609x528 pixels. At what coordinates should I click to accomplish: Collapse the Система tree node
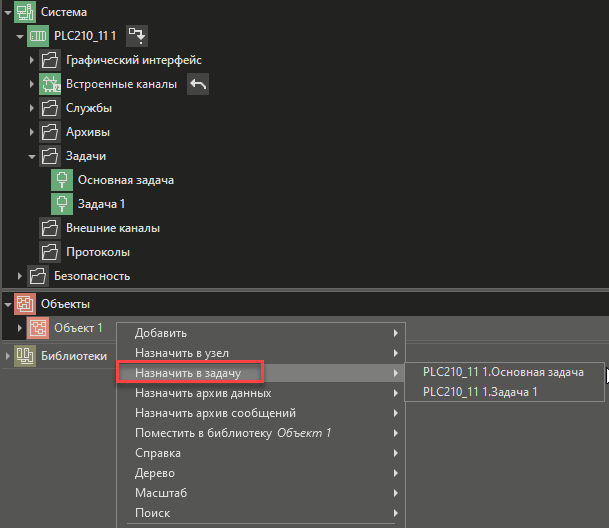(x=8, y=13)
